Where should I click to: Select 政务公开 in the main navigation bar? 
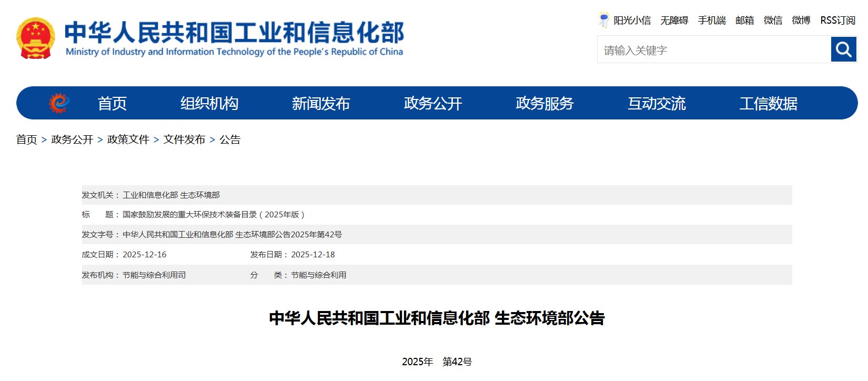(x=432, y=104)
